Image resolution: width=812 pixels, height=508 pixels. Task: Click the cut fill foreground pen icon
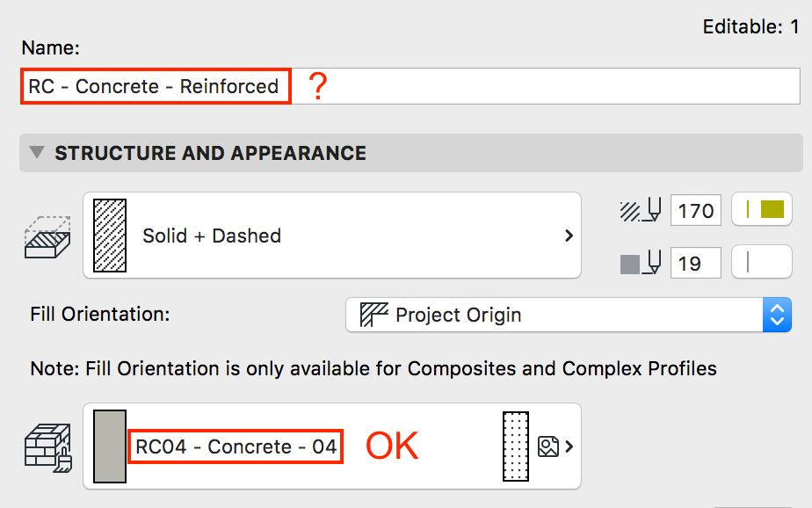(640, 211)
